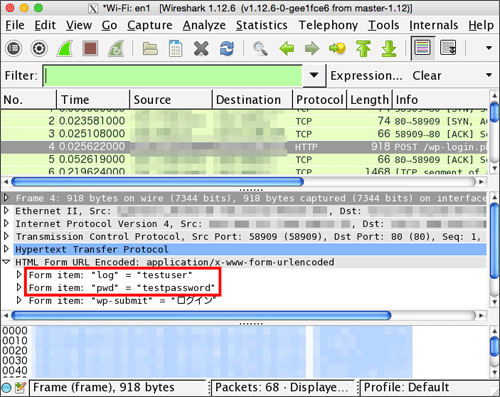
Task: Open the Help menu
Action: [481, 25]
